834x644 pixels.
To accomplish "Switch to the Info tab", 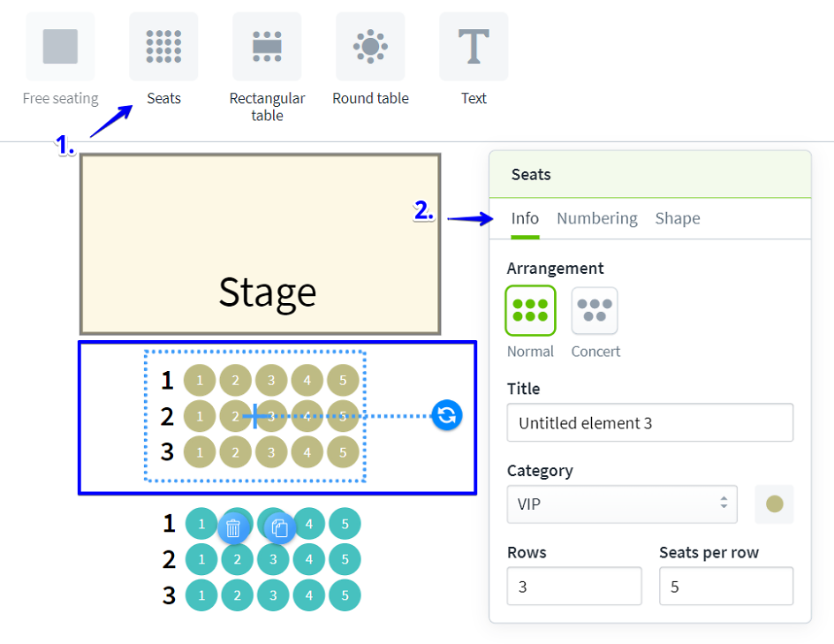I will pos(525,218).
